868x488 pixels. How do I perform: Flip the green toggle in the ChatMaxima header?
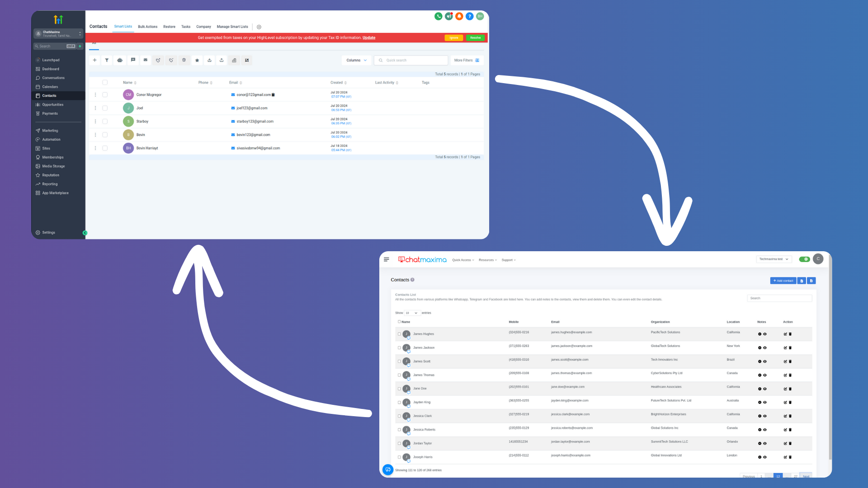pyautogui.click(x=804, y=259)
